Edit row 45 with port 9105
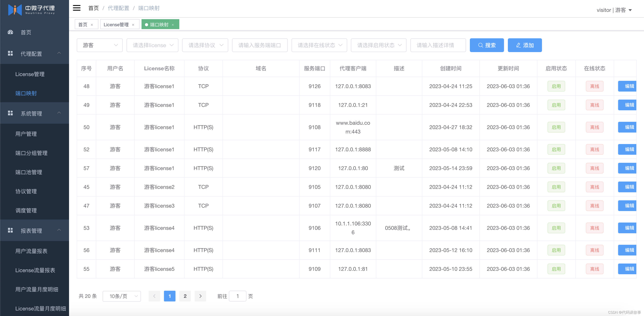 627,187
